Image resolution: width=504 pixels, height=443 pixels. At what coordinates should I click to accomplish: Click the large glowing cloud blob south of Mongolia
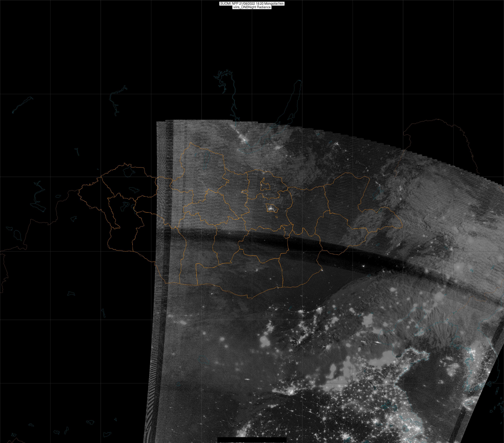(265, 341)
